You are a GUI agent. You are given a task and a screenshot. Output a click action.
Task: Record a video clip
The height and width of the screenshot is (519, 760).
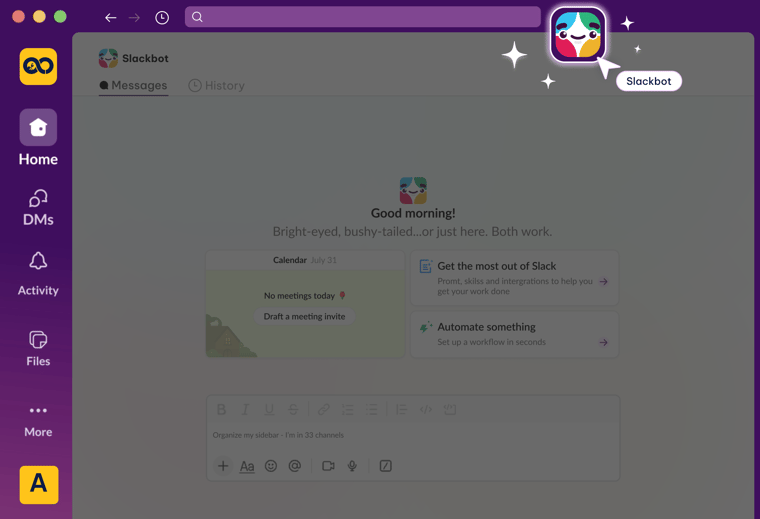[328, 466]
